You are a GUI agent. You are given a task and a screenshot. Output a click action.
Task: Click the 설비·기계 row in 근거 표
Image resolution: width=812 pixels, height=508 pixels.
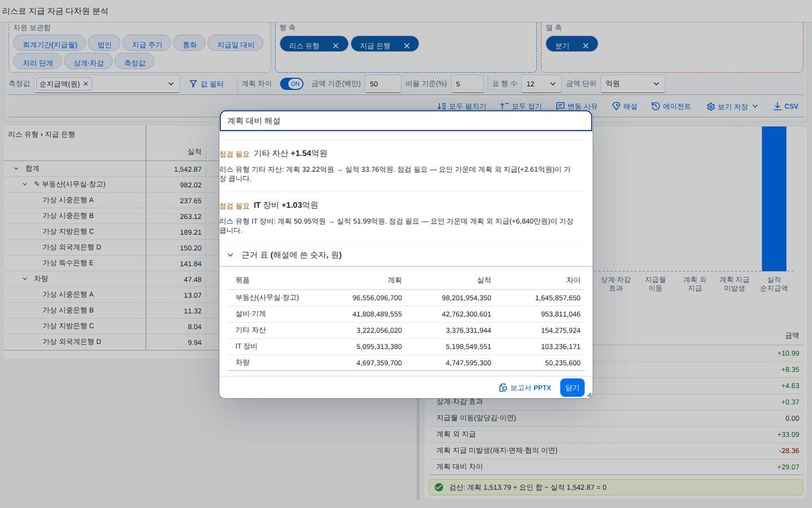pyautogui.click(x=405, y=314)
